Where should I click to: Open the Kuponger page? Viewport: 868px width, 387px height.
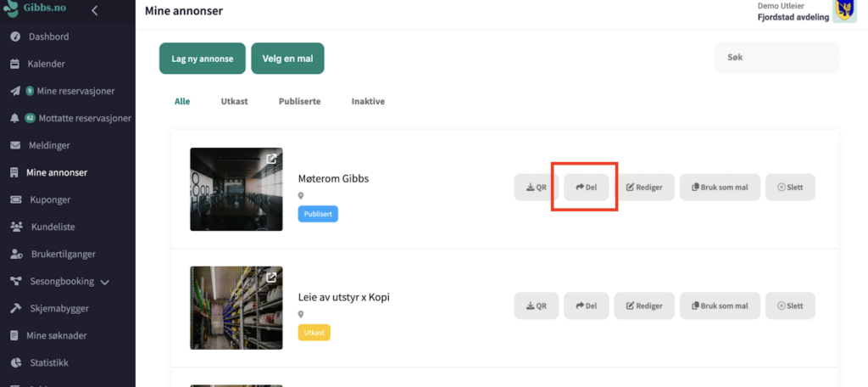coord(49,199)
